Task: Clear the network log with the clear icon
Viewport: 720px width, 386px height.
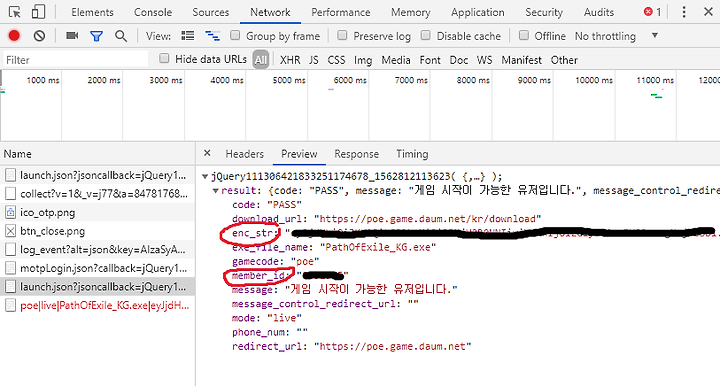Action: tap(39, 36)
